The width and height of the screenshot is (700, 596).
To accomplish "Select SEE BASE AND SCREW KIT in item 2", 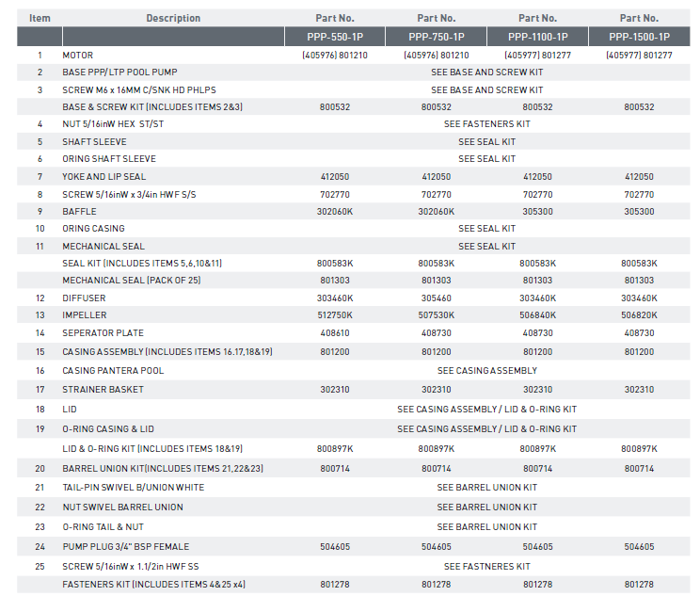I will [487, 72].
